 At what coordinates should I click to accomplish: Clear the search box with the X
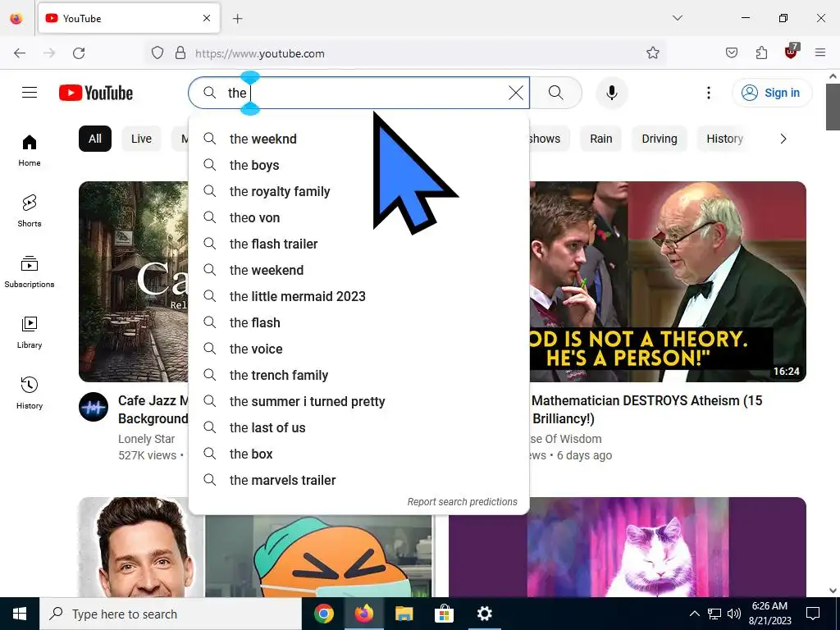pyautogui.click(x=516, y=93)
